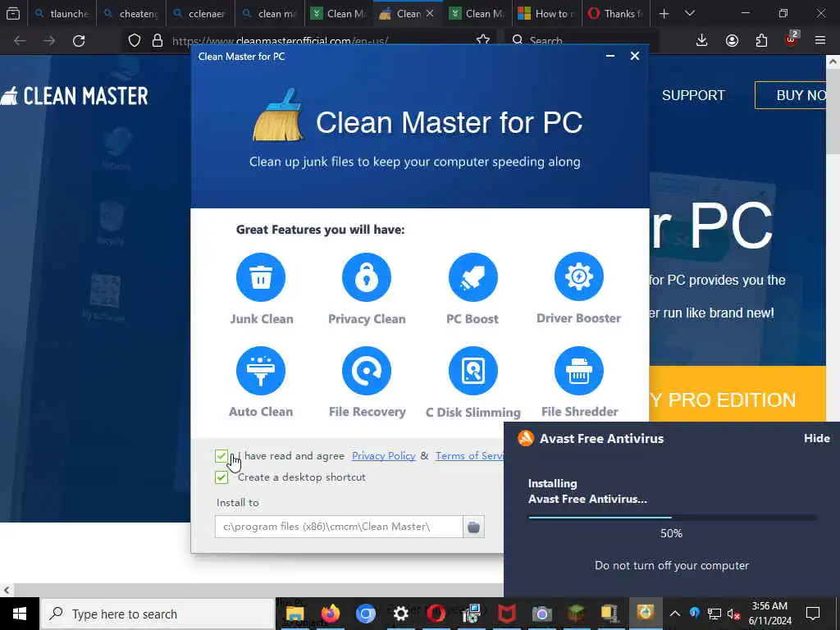
Task: Click the Auto Clean icon
Action: [x=261, y=370]
